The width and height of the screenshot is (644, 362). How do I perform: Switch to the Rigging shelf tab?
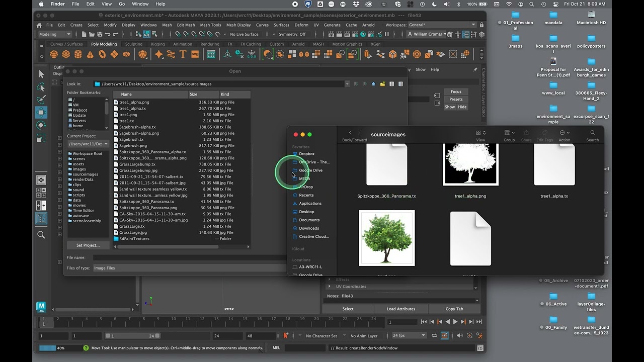click(x=157, y=44)
